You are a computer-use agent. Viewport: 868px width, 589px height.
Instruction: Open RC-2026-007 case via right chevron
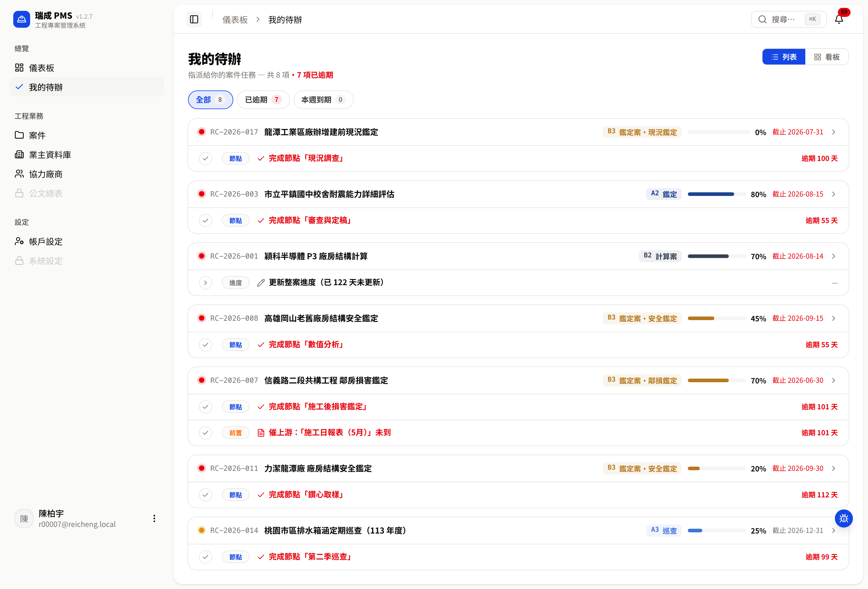[834, 380]
